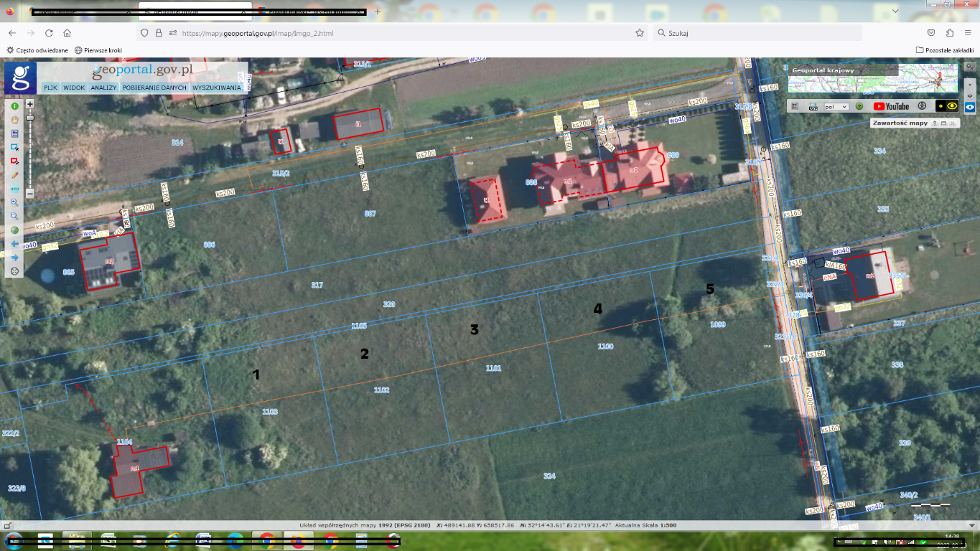980x551 pixels.
Task: Click the green help question mark icon
Action: tap(859, 106)
